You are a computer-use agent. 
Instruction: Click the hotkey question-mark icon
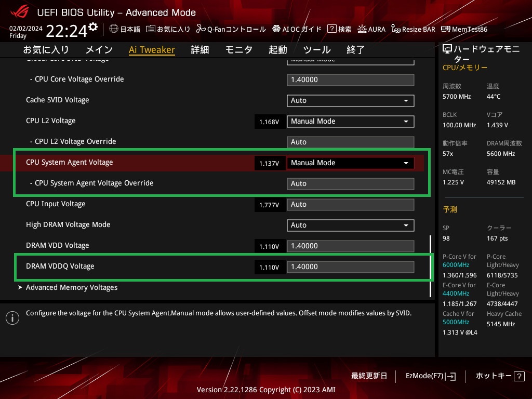click(519, 376)
